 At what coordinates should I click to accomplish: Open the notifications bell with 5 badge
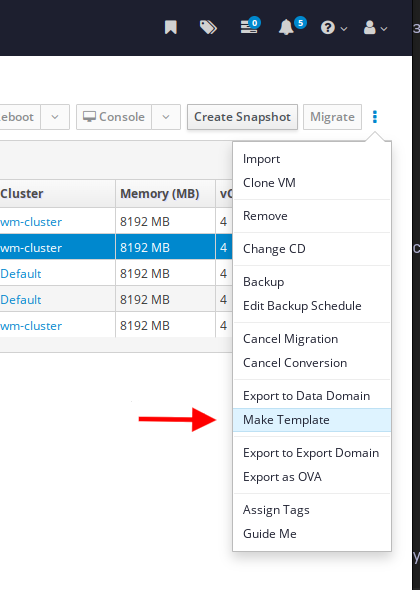pos(292,26)
